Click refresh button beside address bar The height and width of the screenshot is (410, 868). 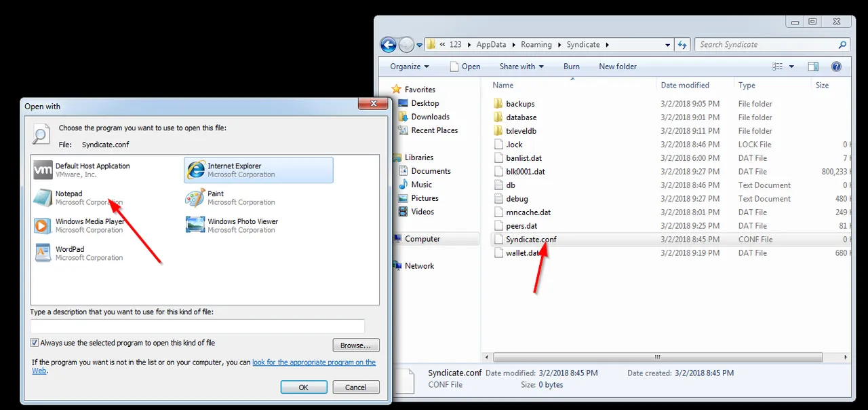682,45
